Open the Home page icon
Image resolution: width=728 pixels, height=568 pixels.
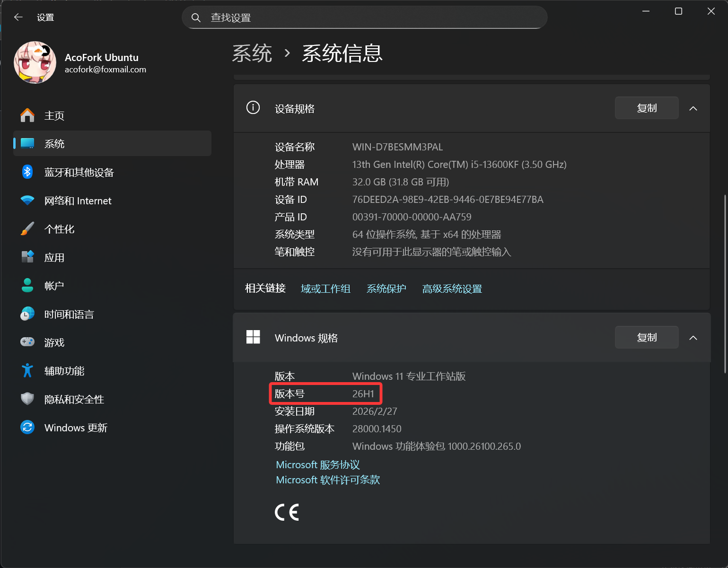click(x=27, y=115)
